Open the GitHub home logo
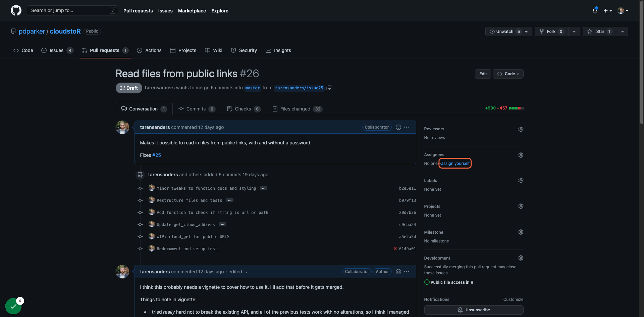The image size is (644, 317). tap(16, 10)
